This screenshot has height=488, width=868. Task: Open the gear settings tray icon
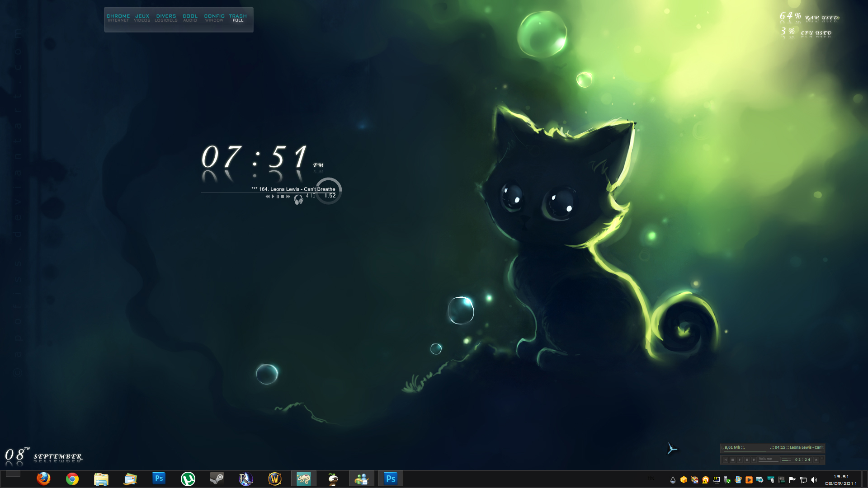[x=760, y=480]
